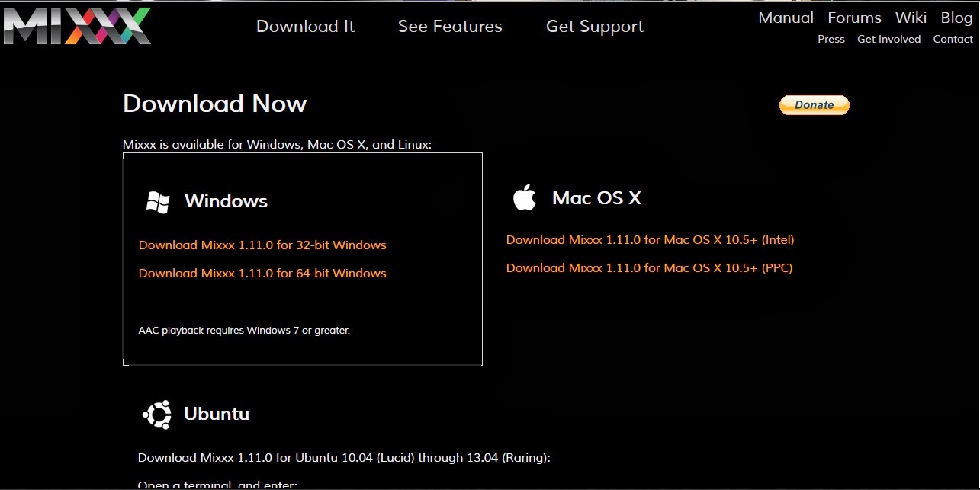Go to the Blog
Viewport: 980px width, 490px height.
click(956, 18)
